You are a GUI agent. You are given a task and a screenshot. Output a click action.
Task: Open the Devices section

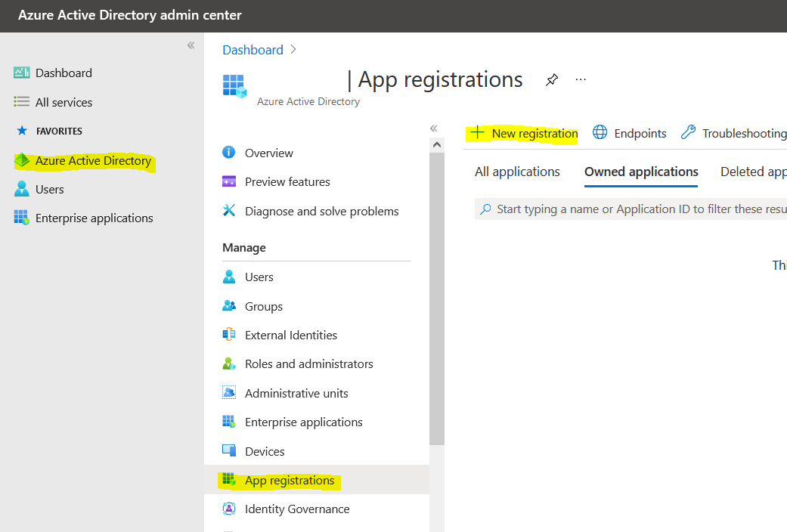265,451
